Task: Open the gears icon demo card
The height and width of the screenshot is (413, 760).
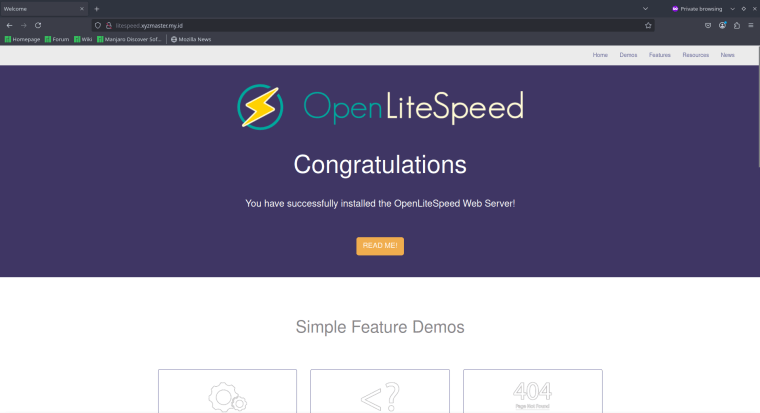Action: (227, 391)
